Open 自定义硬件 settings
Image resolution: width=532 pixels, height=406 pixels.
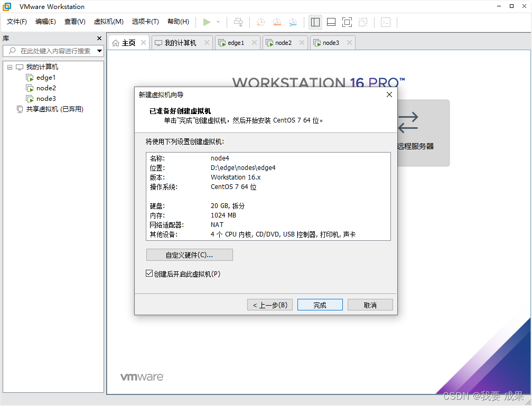click(x=189, y=254)
